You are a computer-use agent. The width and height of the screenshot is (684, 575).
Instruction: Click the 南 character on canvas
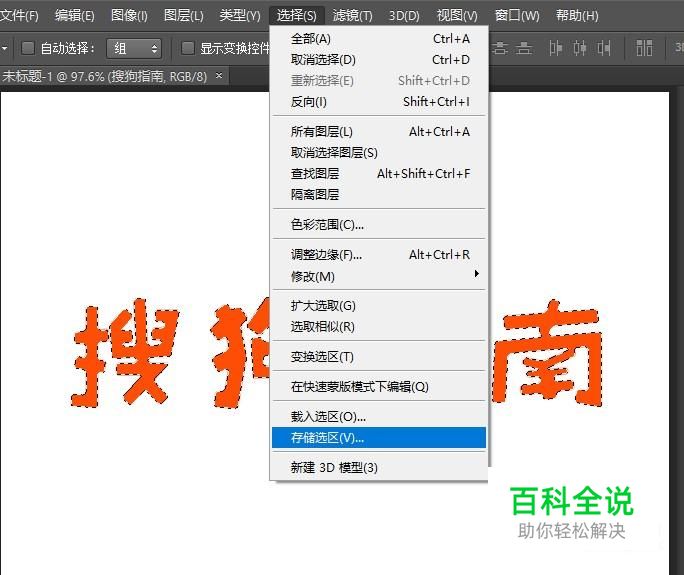(x=547, y=353)
